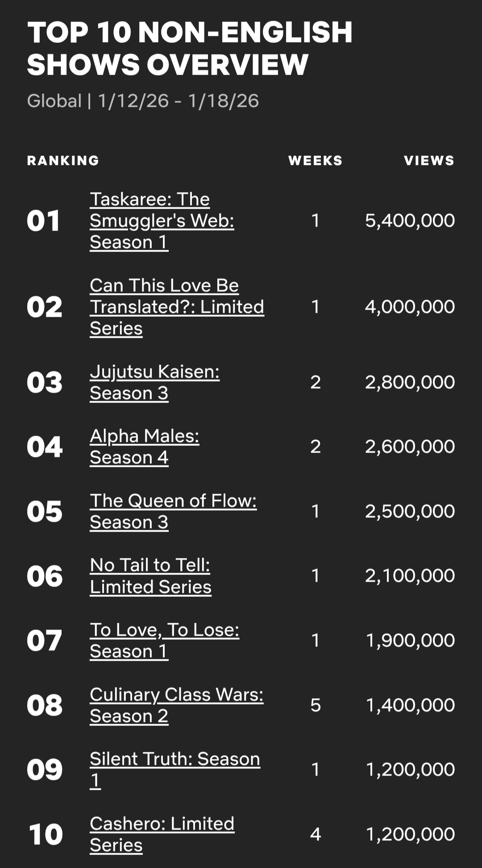Open Alpha Males: Season 4 link

tap(144, 447)
